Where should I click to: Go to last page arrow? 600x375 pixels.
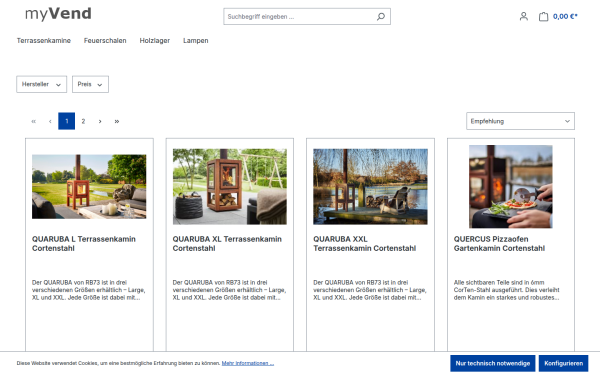117,121
